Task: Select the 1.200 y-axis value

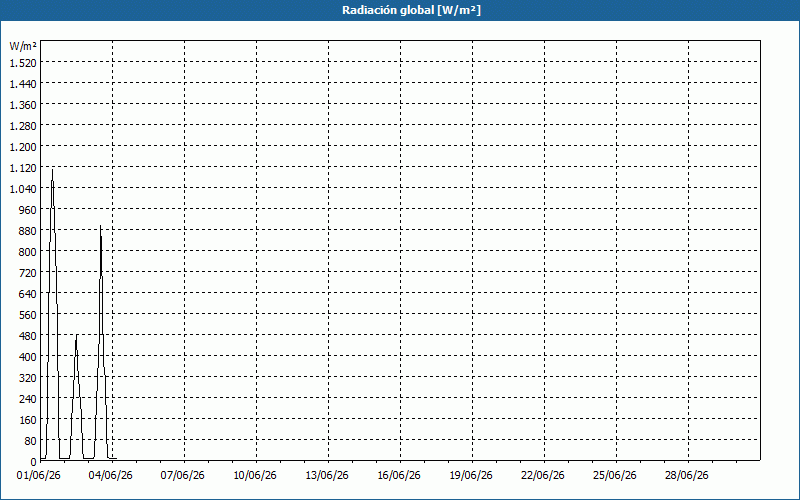Action: [x=23, y=146]
